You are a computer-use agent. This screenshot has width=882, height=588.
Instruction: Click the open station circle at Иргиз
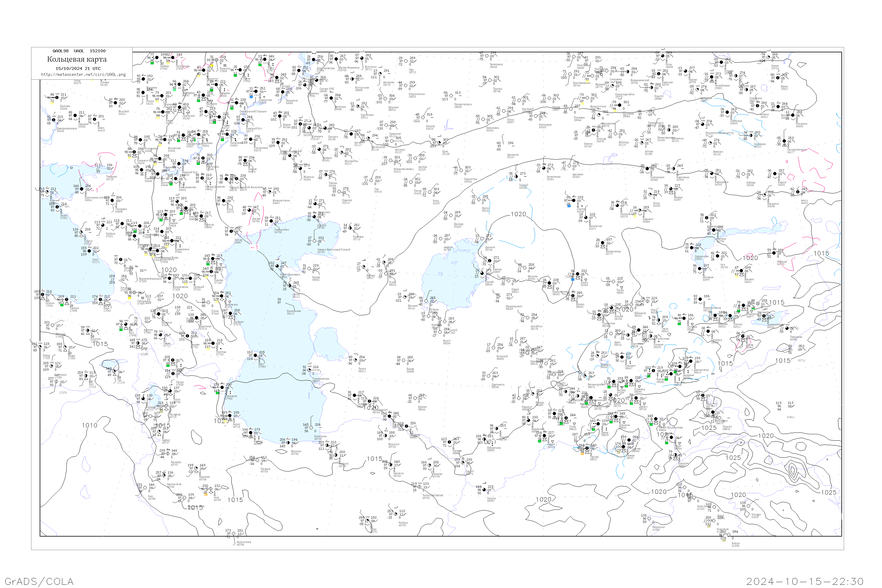[x=479, y=200]
